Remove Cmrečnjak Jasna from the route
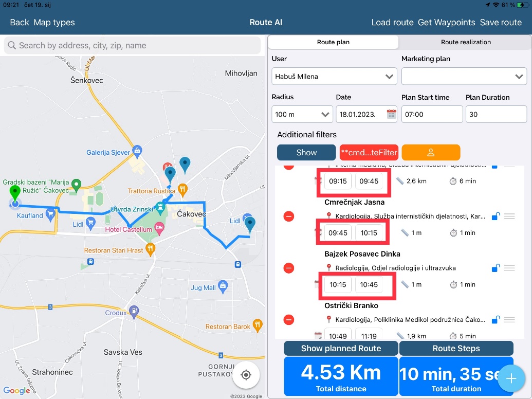The height and width of the screenshot is (399, 532). [x=289, y=216]
